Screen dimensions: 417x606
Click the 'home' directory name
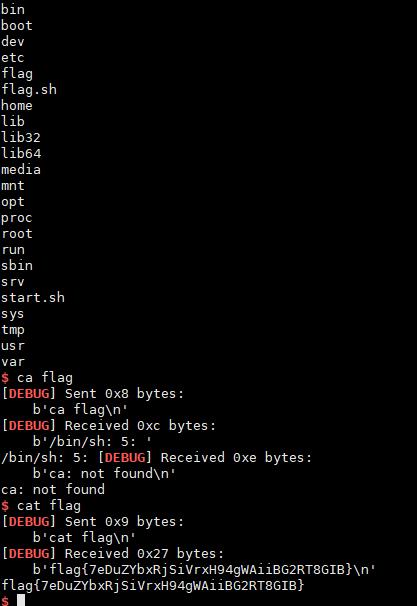pos(17,106)
